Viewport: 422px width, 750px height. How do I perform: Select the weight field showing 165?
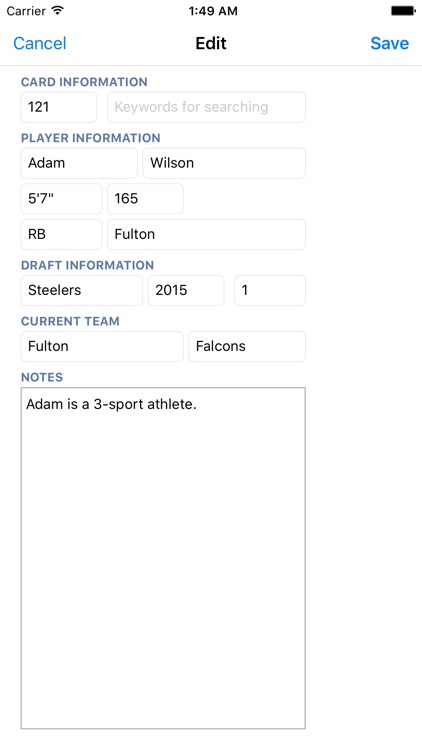(x=145, y=199)
